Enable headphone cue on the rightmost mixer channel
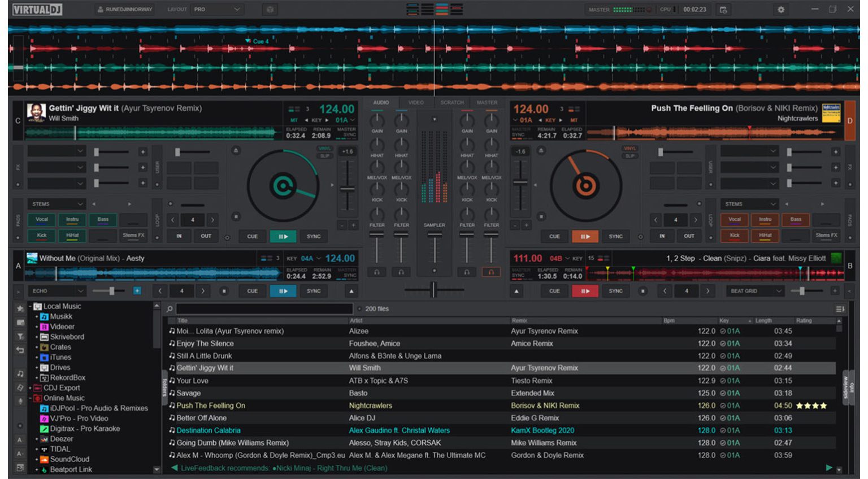Screen dimensions: 868x479 click(491, 272)
